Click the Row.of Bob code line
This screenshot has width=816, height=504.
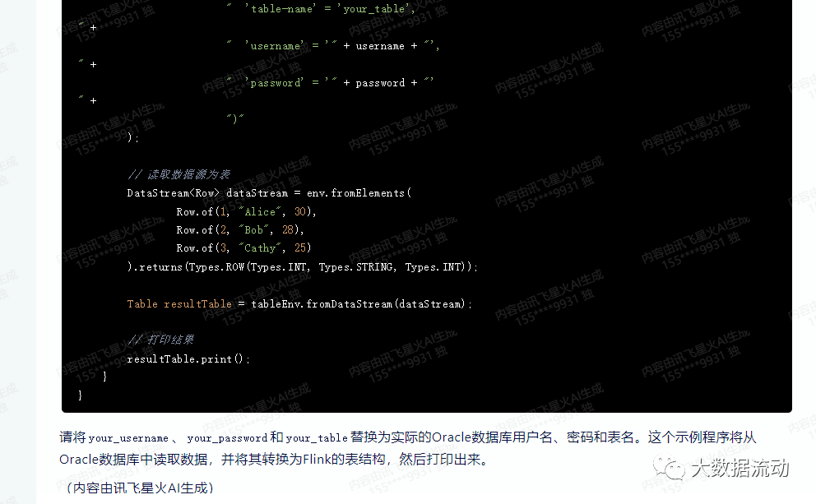[x=240, y=230]
